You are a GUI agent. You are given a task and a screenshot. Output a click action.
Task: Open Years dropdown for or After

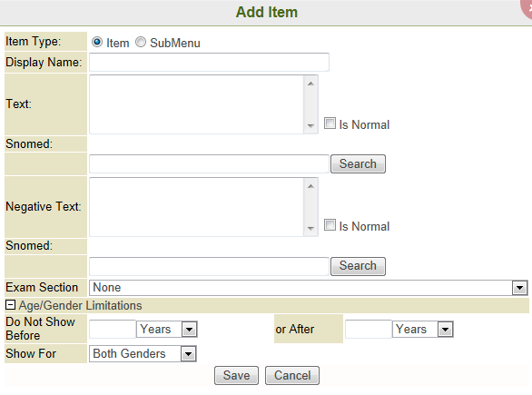click(x=423, y=329)
